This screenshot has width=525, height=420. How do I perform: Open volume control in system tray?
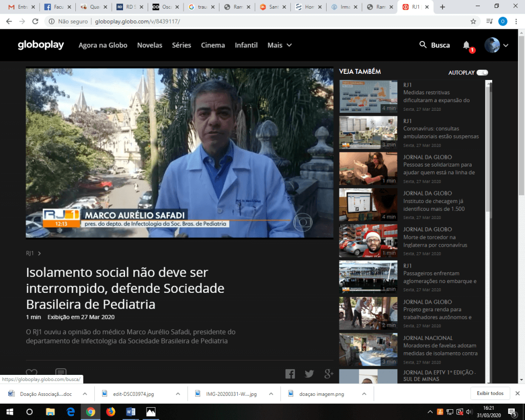pos(470,412)
